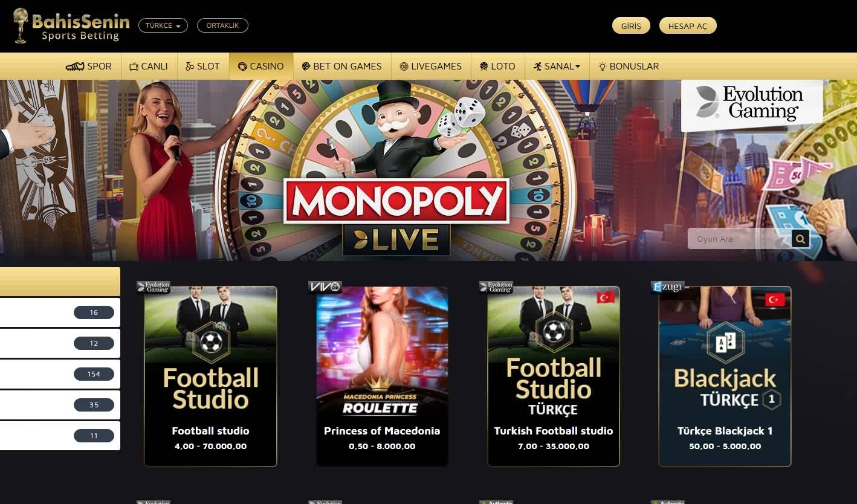
Task: Click the VIVO provider badge on Princess of Macedonia
Action: coord(325,287)
